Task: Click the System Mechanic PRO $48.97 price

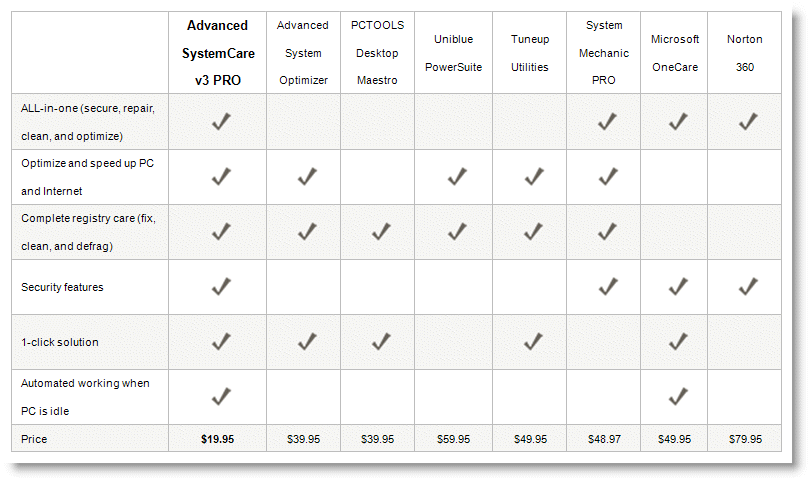Action: [604, 439]
